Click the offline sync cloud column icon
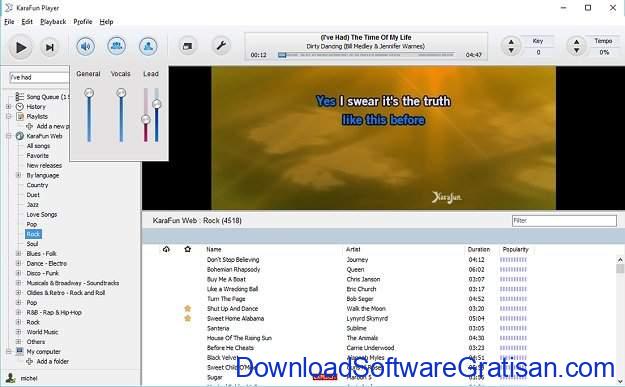This screenshot has height=387, width=625. click(x=166, y=249)
